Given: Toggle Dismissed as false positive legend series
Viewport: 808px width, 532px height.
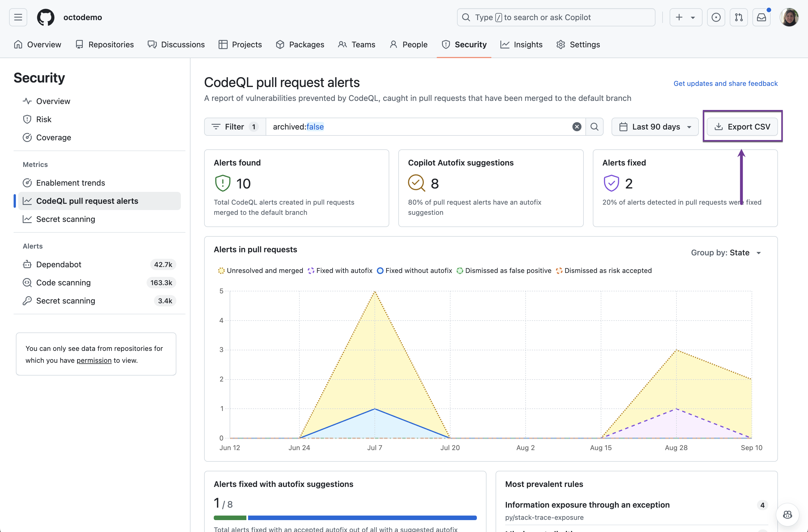Looking at the screenshot, I should 504,271.
